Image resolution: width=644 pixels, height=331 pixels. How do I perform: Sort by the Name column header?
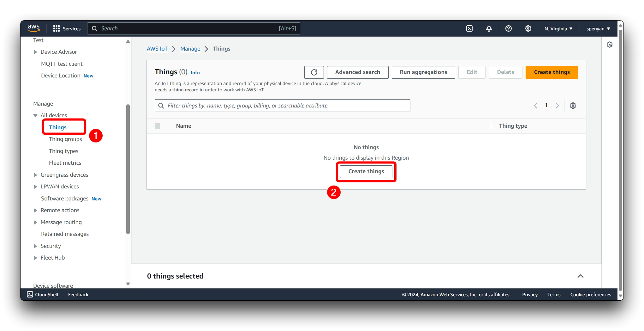(x=183, y=126)
